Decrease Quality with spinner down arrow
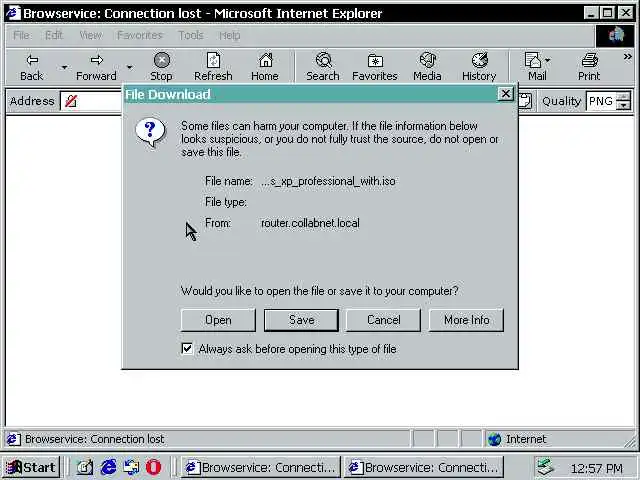640x480 pixels. coord(624,105)
